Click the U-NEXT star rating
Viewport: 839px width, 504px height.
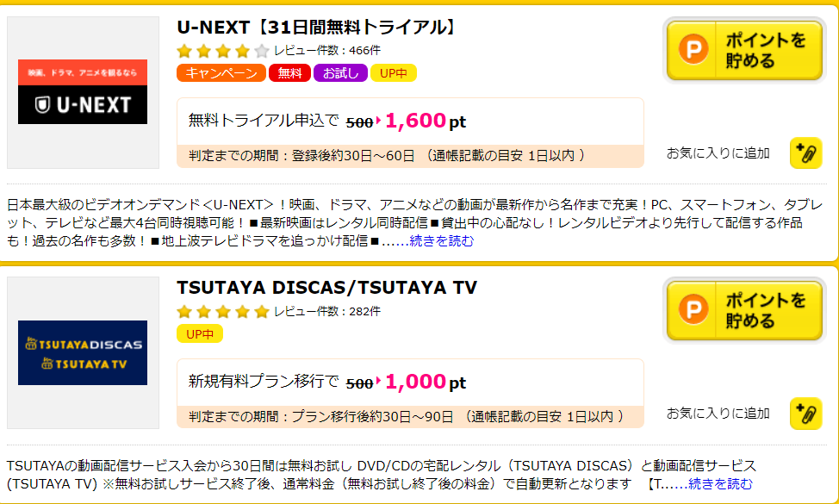222,51
